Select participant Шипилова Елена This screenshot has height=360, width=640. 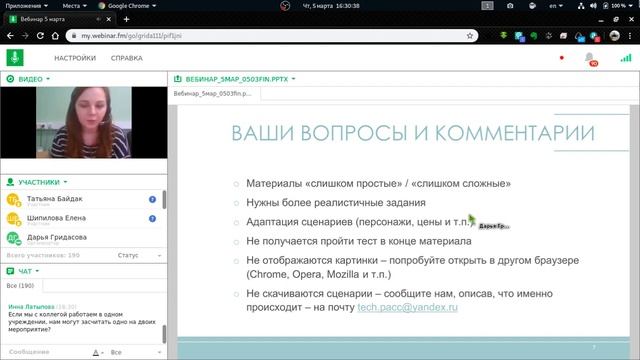(56, 218)
